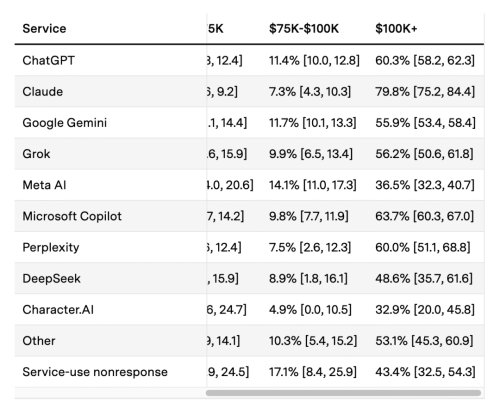Select the Google Gemini row label
500x413 pixels.
point(65,123)
